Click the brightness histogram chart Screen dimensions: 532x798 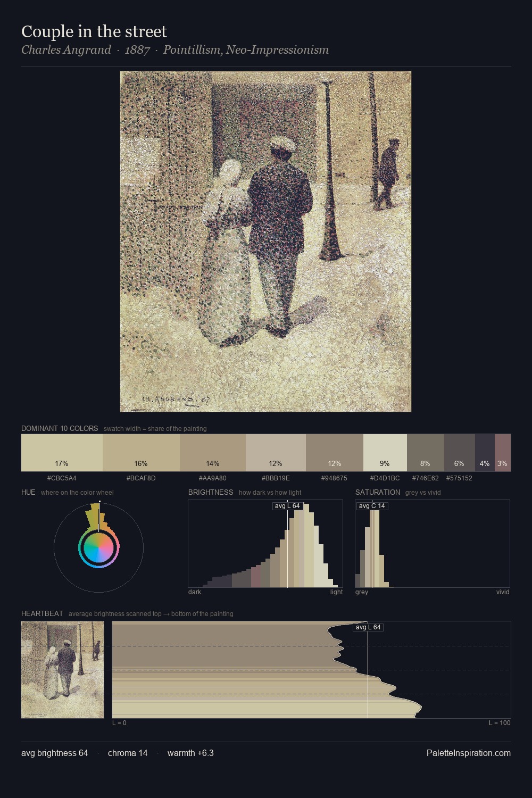coord(265,544)
